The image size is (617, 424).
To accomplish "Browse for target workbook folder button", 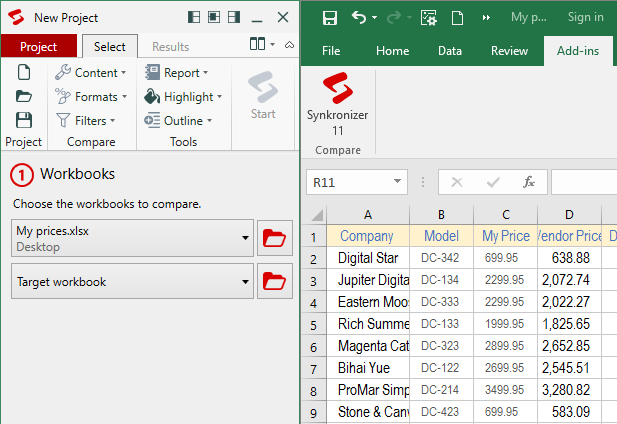I will [x=275, y=281].
